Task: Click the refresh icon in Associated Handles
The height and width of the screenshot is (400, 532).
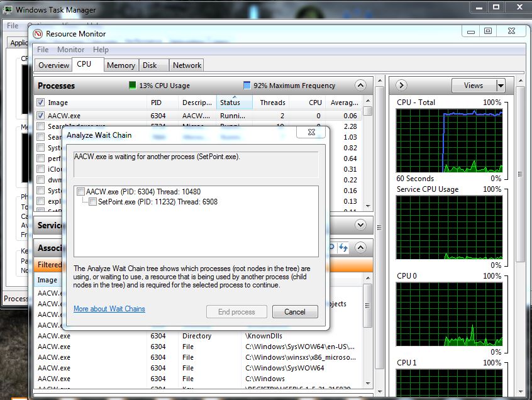Action: pyautogui.click(x=344, y=248)
